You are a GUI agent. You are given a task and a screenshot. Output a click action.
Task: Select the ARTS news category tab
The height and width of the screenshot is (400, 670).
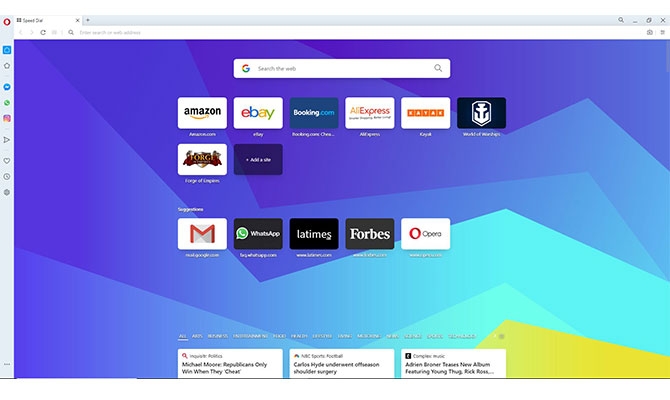click(197, 336)
